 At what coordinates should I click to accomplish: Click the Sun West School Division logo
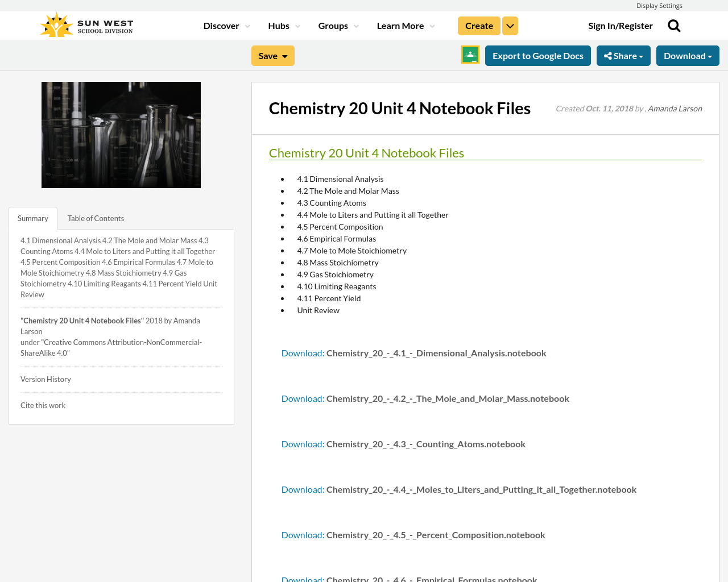[x=86, y=26]
